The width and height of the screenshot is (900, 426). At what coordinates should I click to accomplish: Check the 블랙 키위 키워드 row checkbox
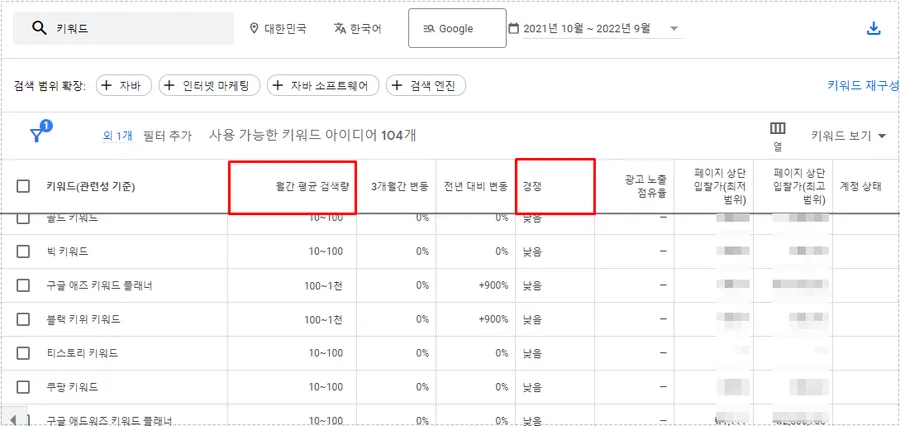pyautogui.click(x=23, y=319)
